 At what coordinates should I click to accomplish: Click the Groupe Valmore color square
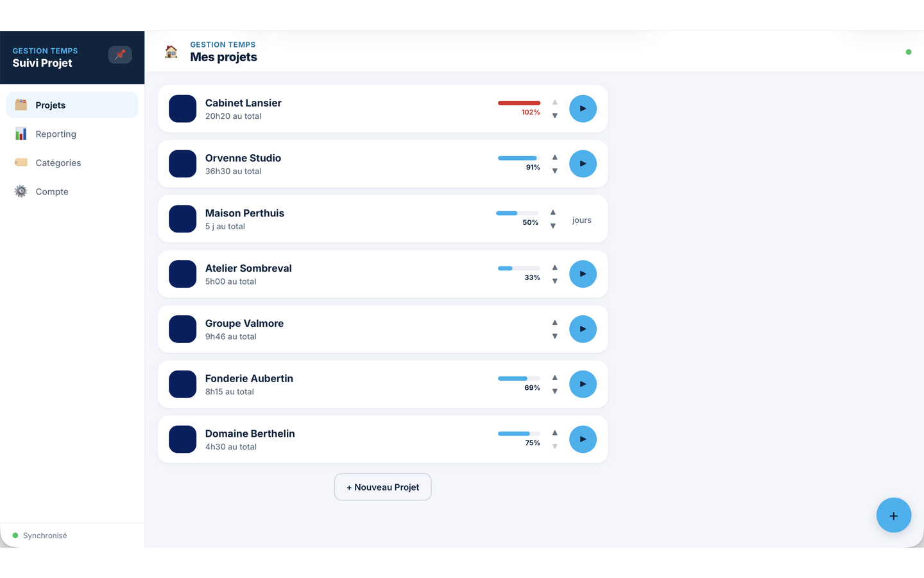[x=182, y=329]
